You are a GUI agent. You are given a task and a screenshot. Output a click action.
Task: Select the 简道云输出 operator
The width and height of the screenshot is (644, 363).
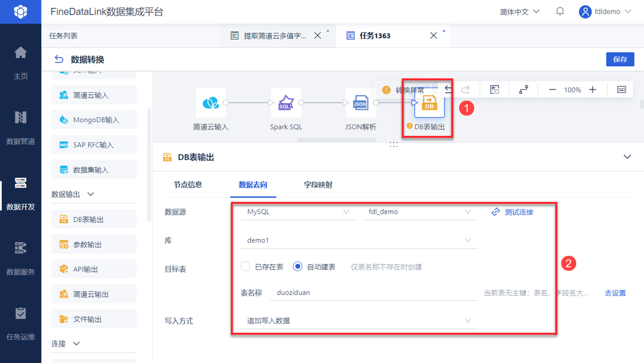pos(94,294)
